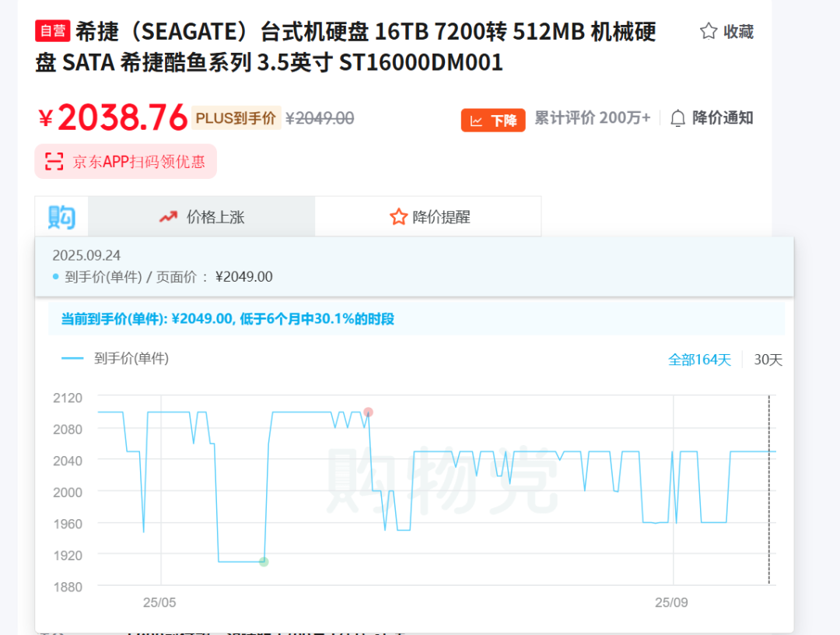Click the dashed current date line on chart
840x635 pixels.
[768, 489]
